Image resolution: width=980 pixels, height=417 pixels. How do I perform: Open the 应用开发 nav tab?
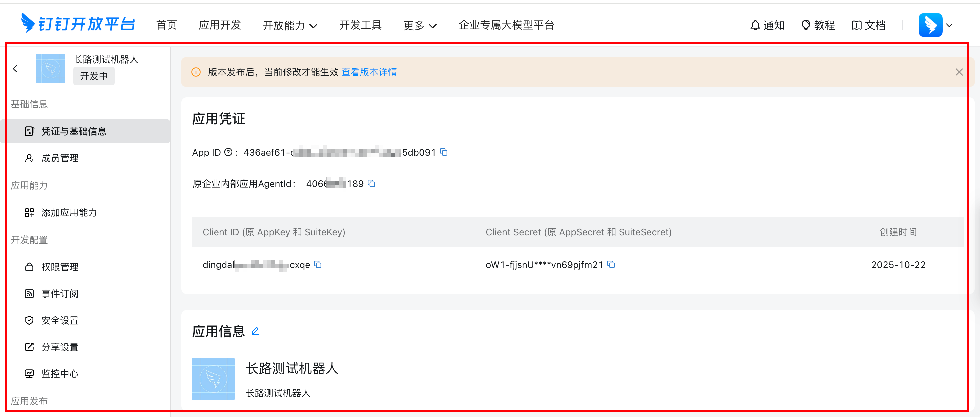[x=220, y=25]
